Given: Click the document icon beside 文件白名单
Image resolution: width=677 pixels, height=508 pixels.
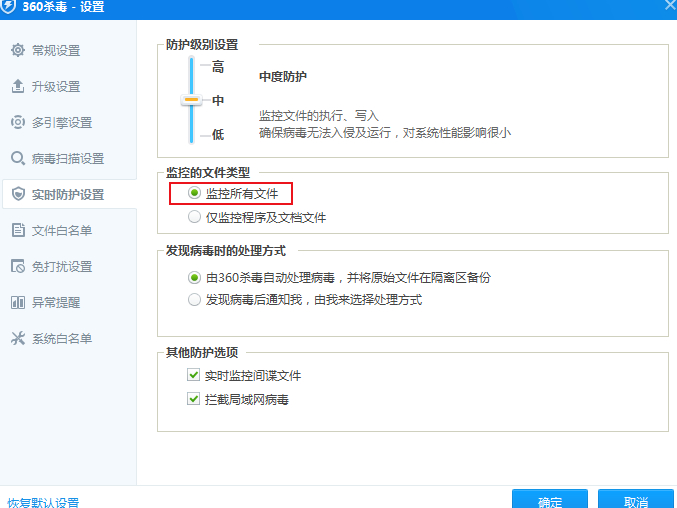Looking at the screenshot, I should (x=18, y=230).
